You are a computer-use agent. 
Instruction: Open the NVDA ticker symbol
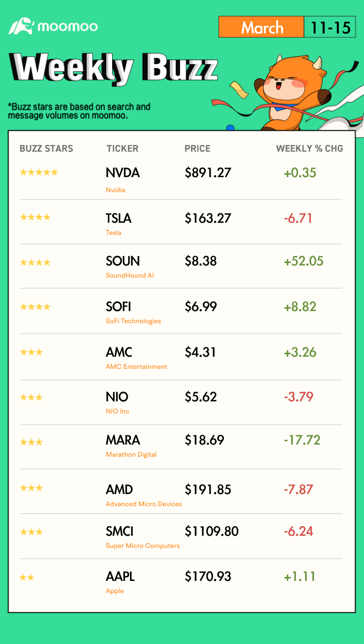point(123,173)
